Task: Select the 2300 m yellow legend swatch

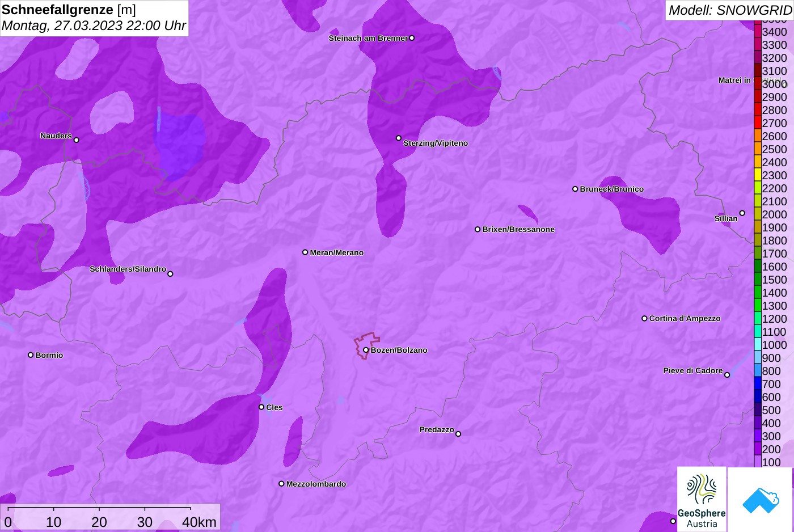Action: click(758, 175)
